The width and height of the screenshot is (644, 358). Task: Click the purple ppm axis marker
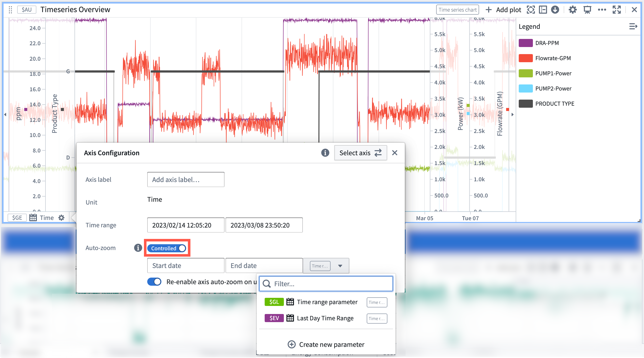[x=26, y=109]
